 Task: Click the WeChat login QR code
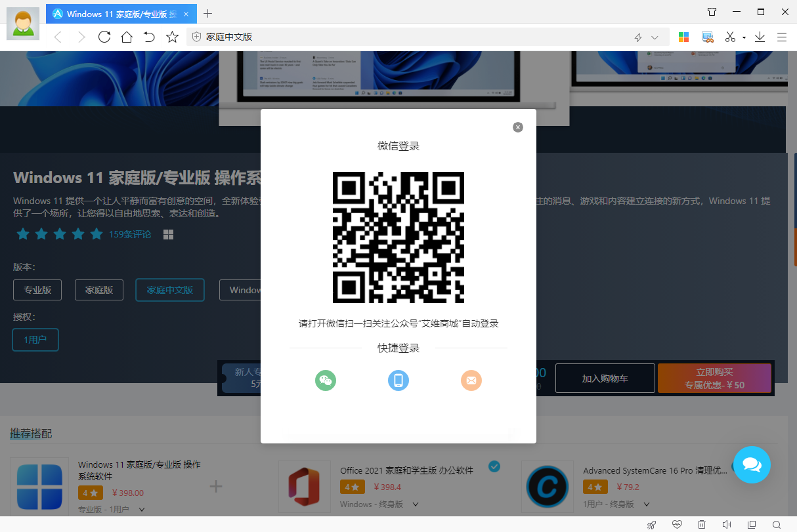tap(398, 237)
